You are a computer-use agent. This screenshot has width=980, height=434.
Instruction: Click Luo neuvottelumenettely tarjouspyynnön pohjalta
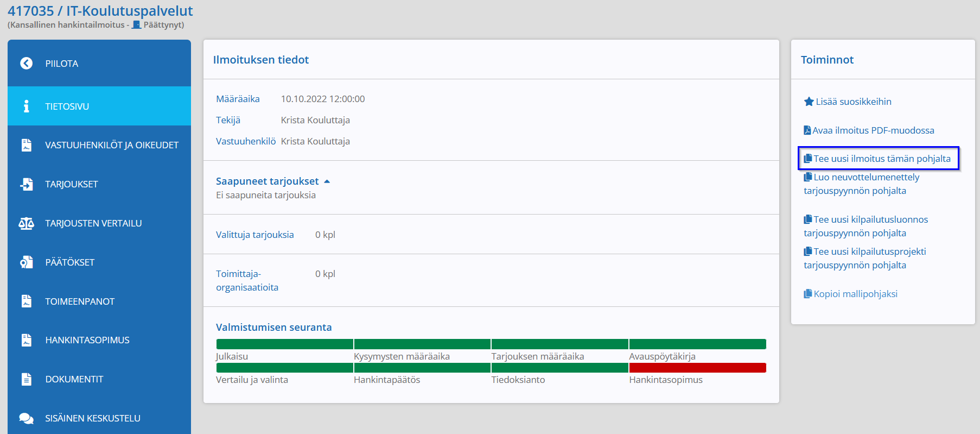tap(862, 184)
